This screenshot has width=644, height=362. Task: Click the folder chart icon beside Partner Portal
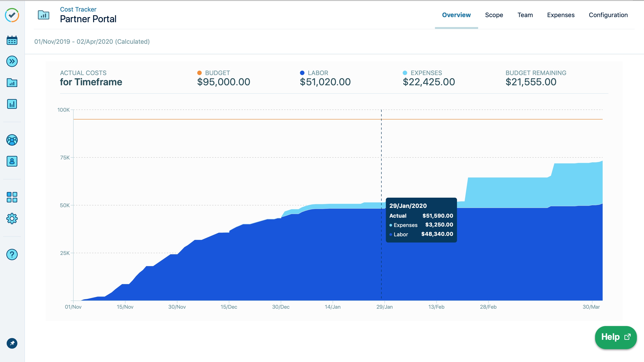point(44,15)
